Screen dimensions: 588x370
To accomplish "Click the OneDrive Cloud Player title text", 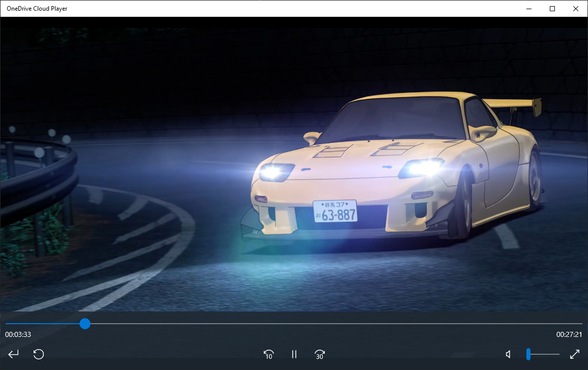I will coord(37,9).
